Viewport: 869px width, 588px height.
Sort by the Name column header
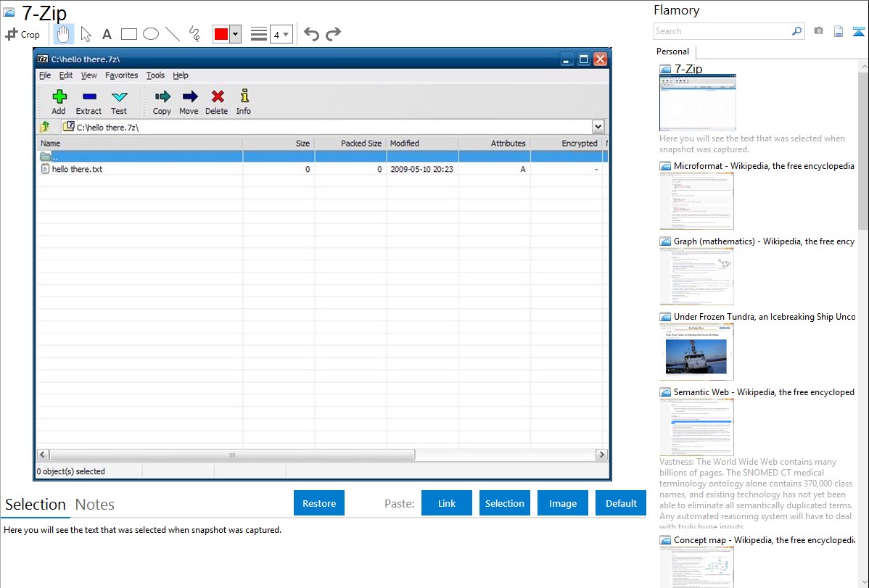point(140,143)
